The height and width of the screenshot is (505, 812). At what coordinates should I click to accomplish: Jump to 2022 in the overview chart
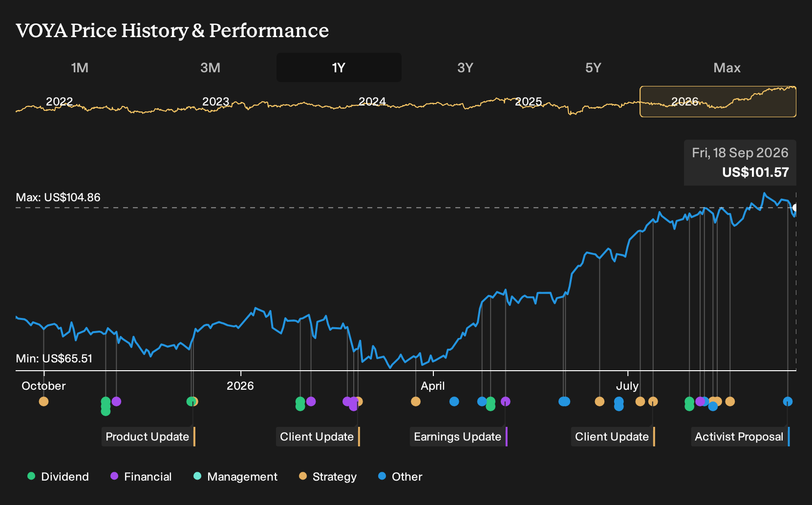(59, 102)
